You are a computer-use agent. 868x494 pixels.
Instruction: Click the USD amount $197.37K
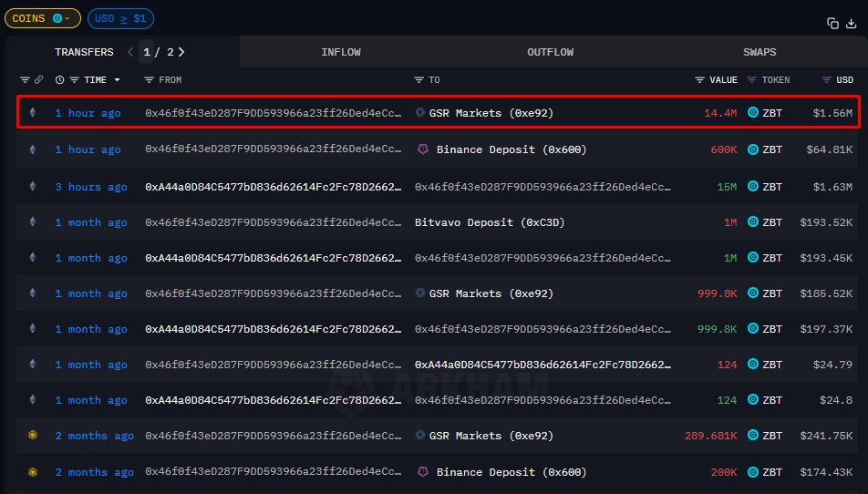[x=826, y=329]
